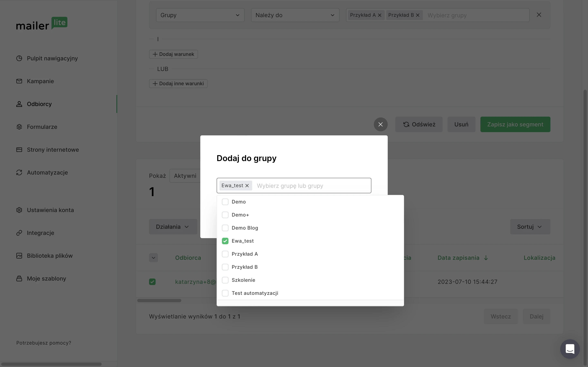The image size is (588, 367).
Task: Open Formularze from the sidebar
Action: [x=42, y=127]
